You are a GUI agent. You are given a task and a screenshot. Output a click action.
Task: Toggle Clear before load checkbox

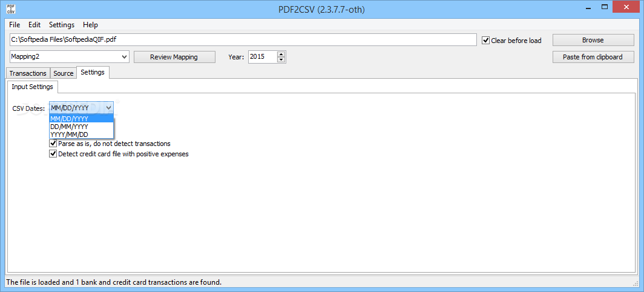tap(512, 41)
